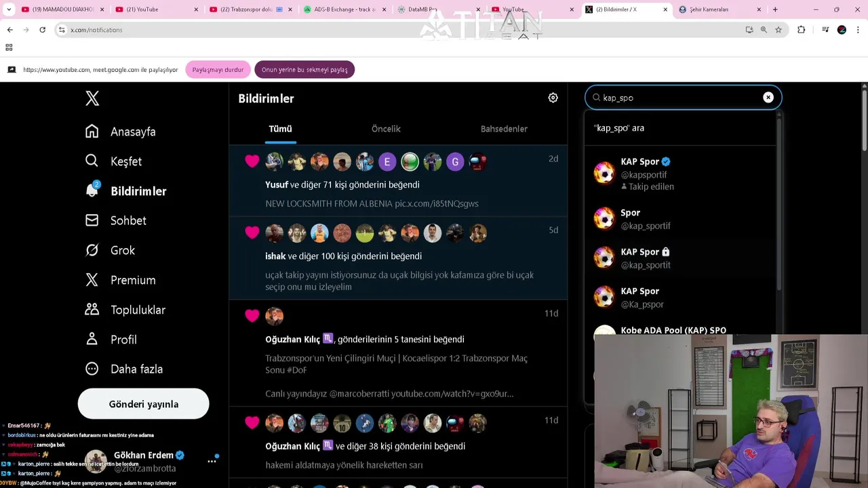Open the 'E' lettered liker avatar
This screenshot has width=868, height=488.
tap(387, 161)
